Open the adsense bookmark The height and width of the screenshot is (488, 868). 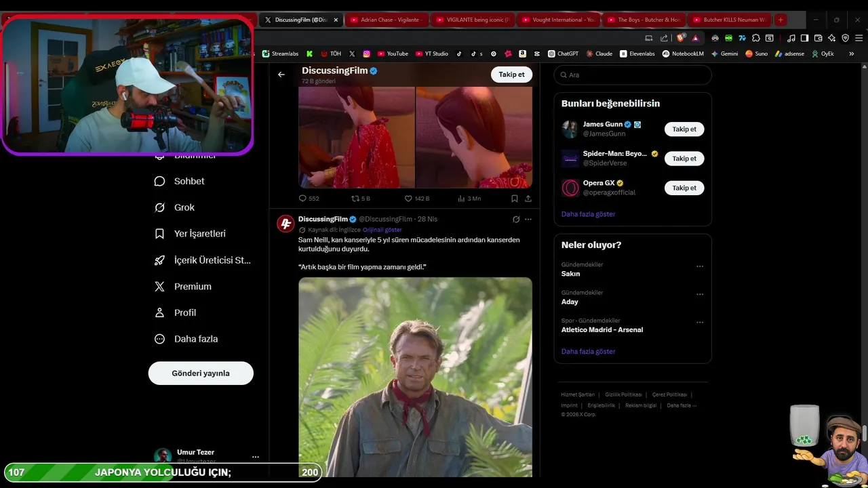pyautogui.click(x=789, y=54)
